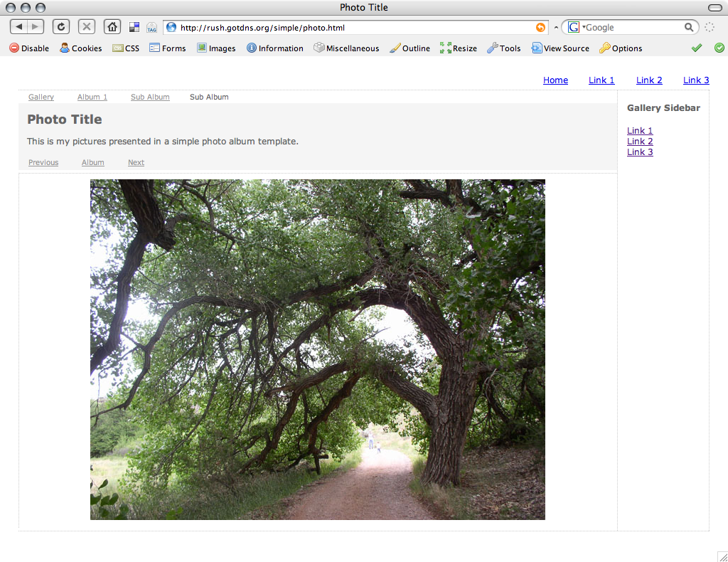Screen dimensions: 728x562
Task: Open the CSS toolbar menu
Action: tap(126, 48)
